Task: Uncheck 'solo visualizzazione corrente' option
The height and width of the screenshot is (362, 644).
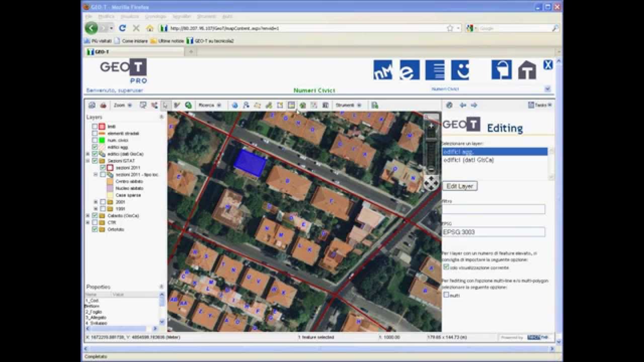Action: [x=446, y=267]
